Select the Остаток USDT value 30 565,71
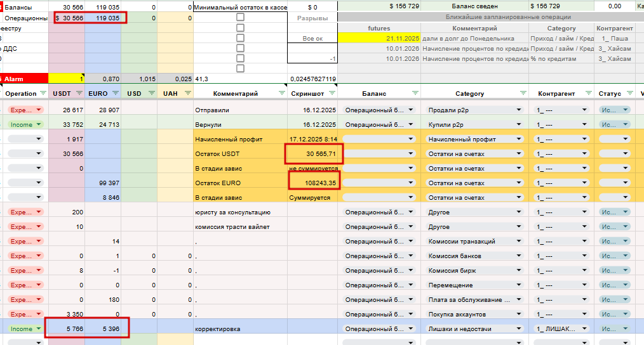The width and height of the screenshot is (644, 345). (312, 154)
